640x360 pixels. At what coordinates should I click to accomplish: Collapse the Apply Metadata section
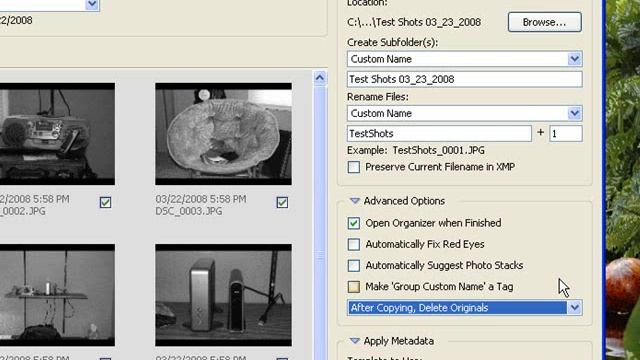(x=355, y=341)
